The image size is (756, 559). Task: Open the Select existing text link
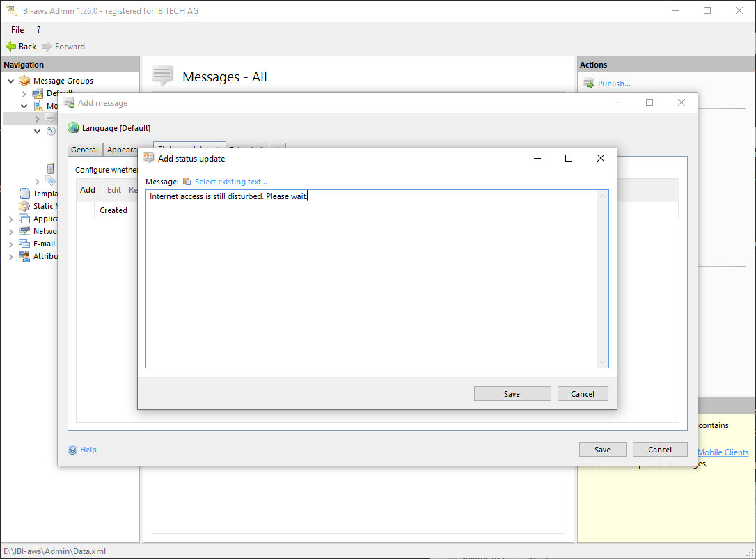(x=230, y=182)
